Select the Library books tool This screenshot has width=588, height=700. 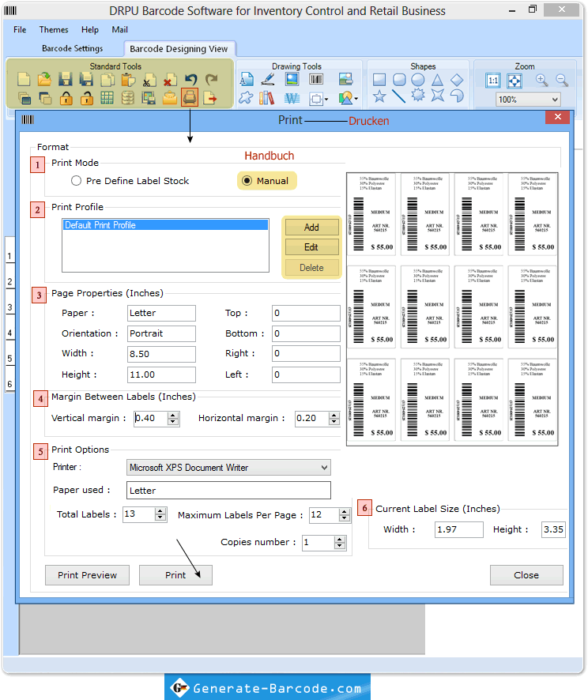267,98
